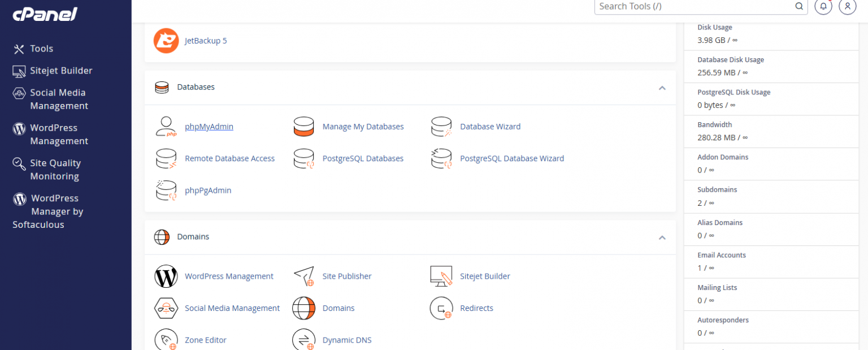Open the Dynamic DNS tool
This screenshot has height=350, width=868.
(x=347, y=340)
